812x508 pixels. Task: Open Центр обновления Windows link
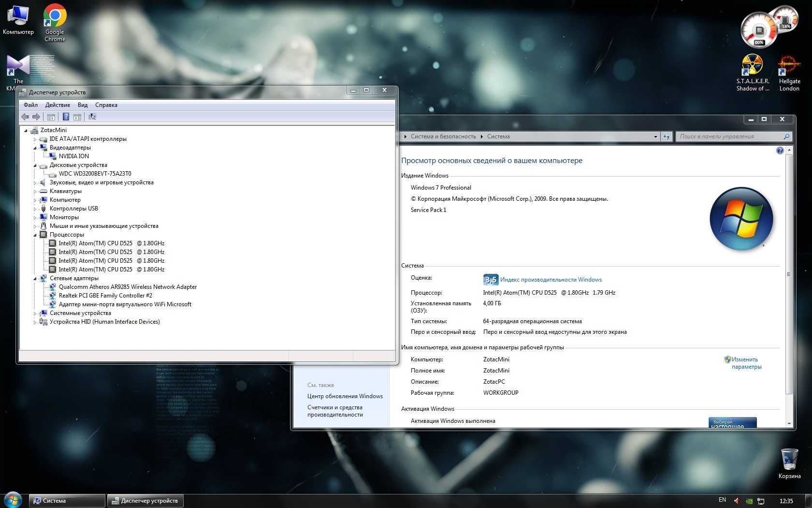(345, 396)
